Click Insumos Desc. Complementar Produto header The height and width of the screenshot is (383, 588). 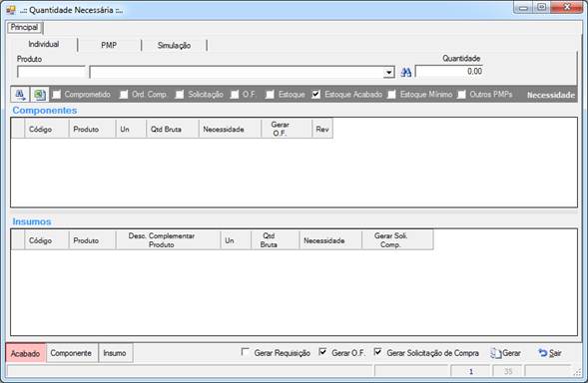coord(168,240)
